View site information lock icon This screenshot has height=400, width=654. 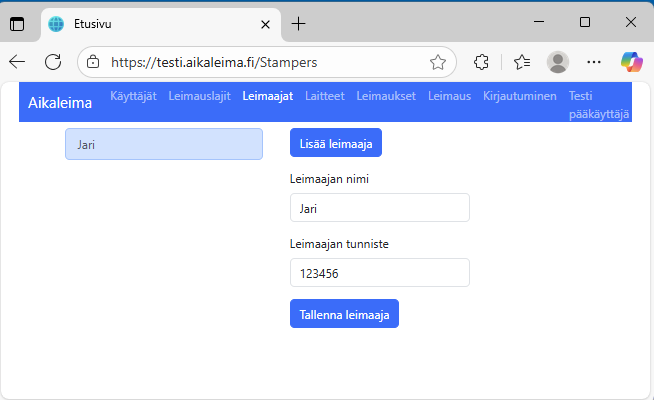point(93,62)
